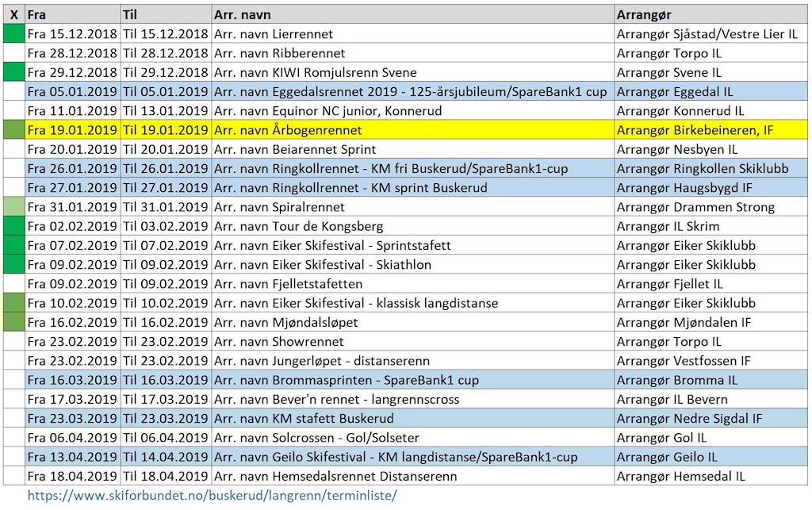The width and height of the screenshot is (812, 510).
Task: Select the 'Arr. navn' column header
Action: point(241,14)
